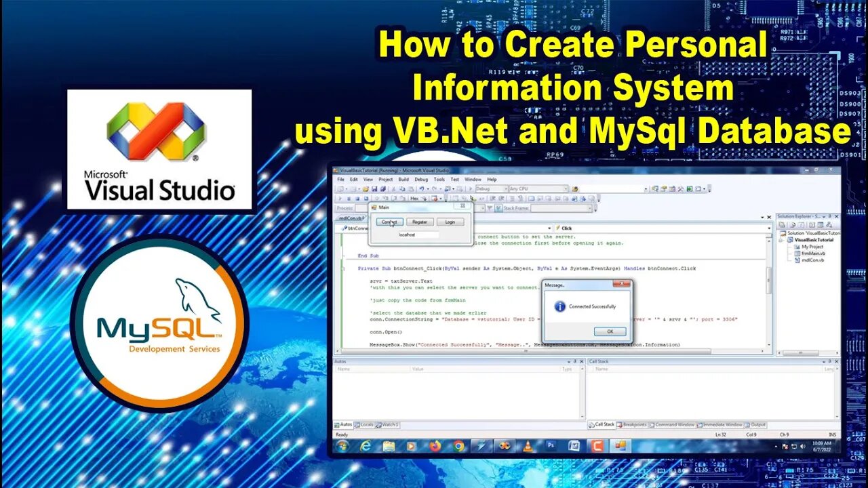The image size is (868, 488).
Task: Switch to the mdlCon.vb editor tab
Action: (x=351, y=218)
